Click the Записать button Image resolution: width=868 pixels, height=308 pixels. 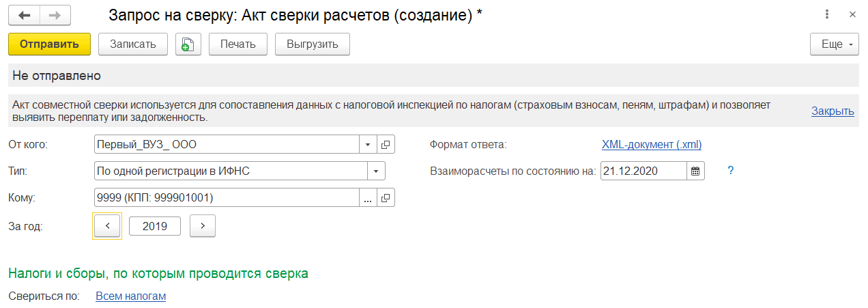coord(133,44)
